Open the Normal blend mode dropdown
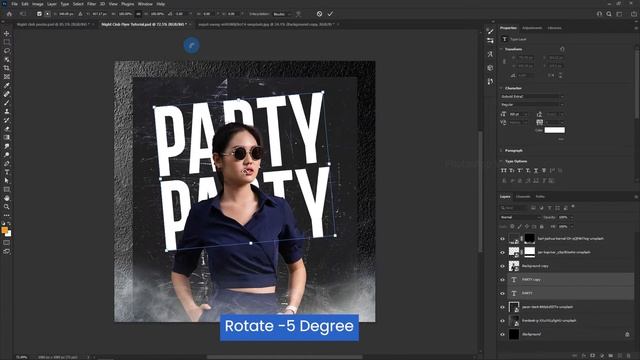The height and width of the screenshot is (360, 640). click(x=519, y=217)
